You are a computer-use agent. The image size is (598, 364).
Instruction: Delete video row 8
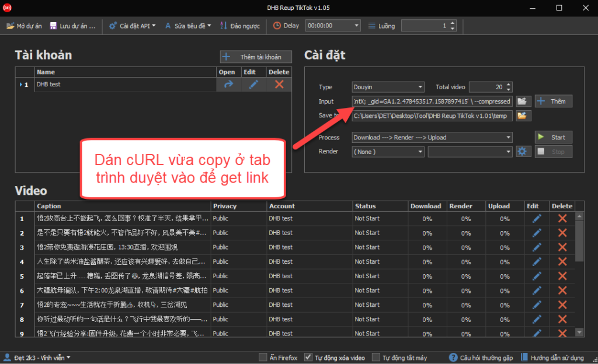coord(562,320)
